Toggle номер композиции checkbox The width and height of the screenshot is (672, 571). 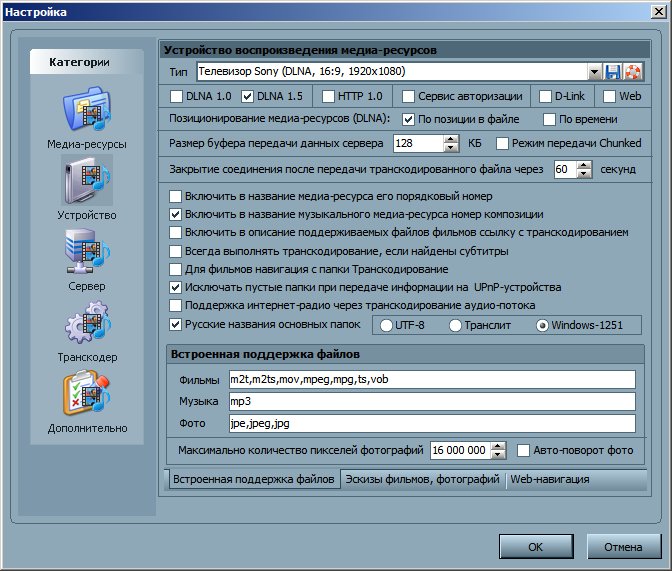click(x=175, y=214)
